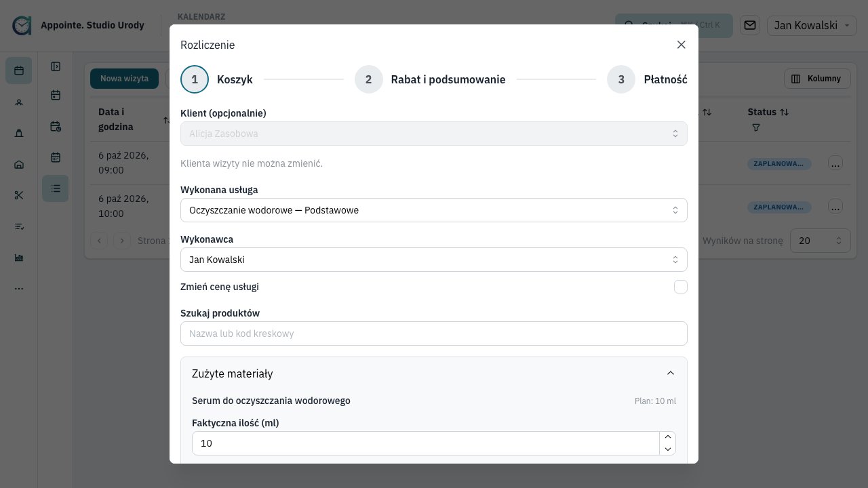868x488 pixels.
Task: Open results-per-page dropdown showing 20
Action: tap(821, 241)
